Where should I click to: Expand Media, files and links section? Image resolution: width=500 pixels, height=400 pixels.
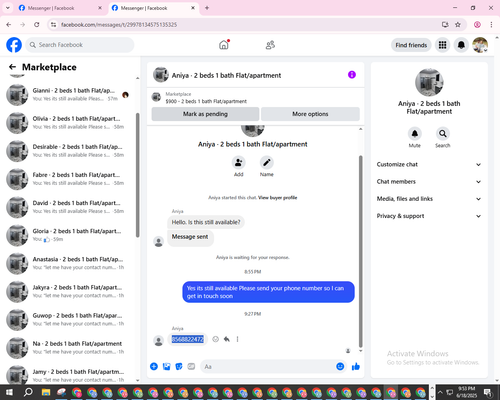429,199
